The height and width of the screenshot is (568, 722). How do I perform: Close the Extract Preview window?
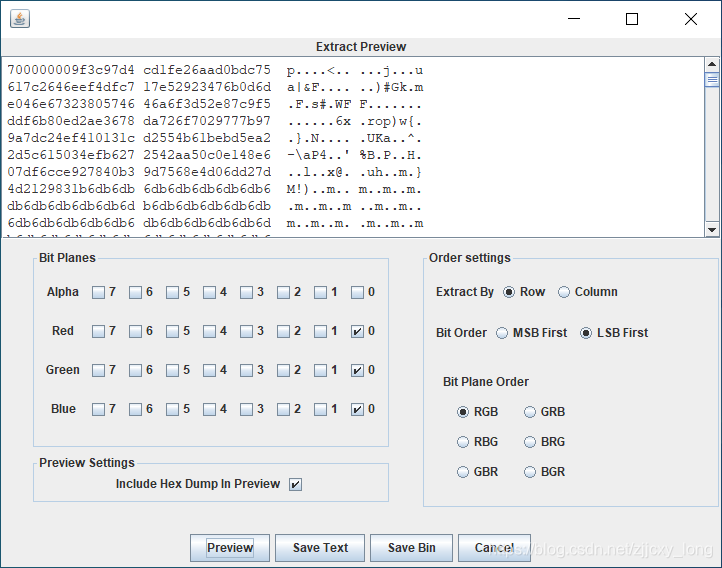[691, 19]
